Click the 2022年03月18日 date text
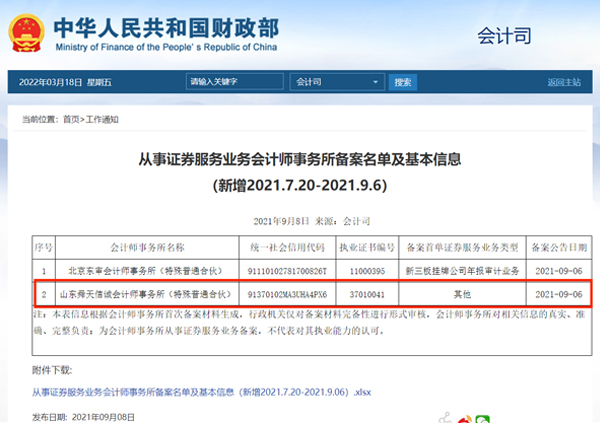600x423 pixels. pyautogui.click(x=51, y=82)
